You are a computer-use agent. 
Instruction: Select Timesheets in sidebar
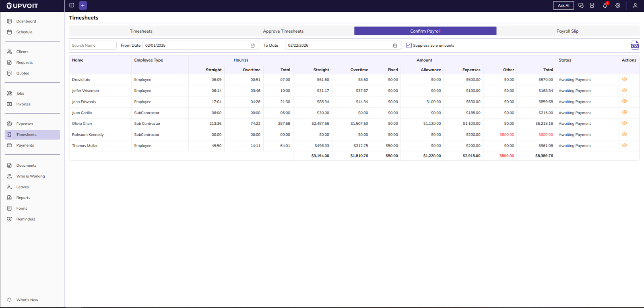coord(32,134)
